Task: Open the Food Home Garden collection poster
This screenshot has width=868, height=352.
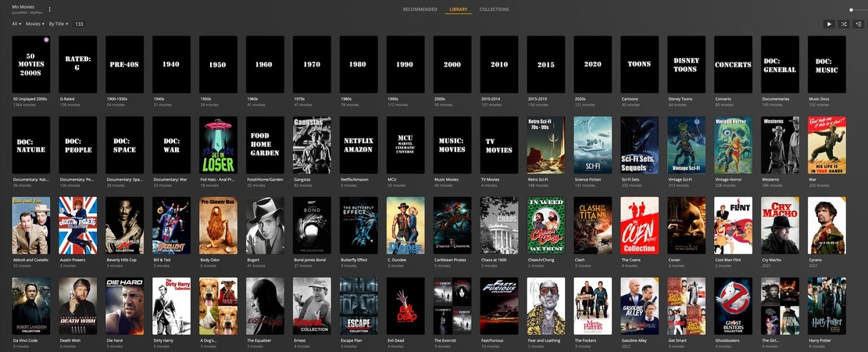Action: coord(265,145)
